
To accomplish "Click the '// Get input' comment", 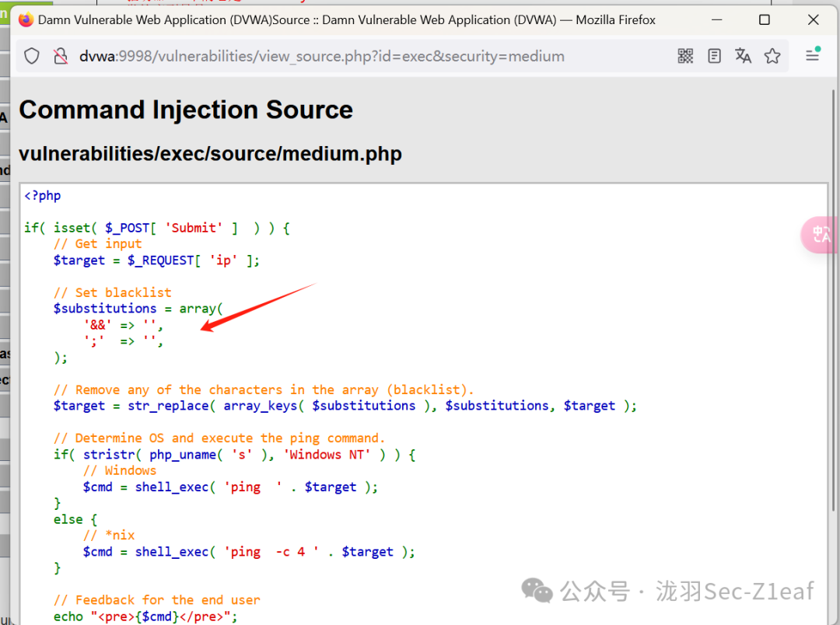I will tap(97, 244).
